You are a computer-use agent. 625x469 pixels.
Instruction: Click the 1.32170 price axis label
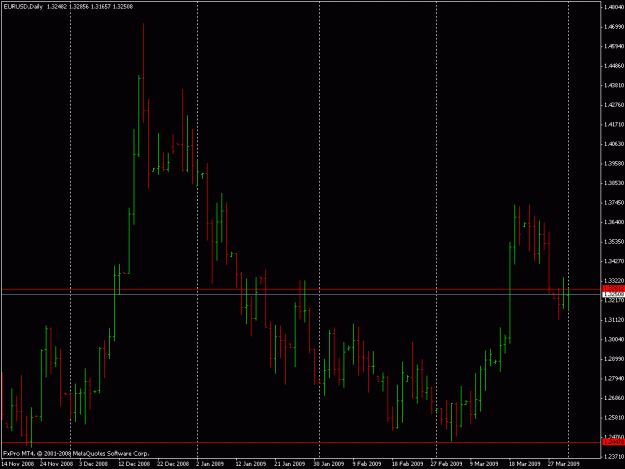614,300
